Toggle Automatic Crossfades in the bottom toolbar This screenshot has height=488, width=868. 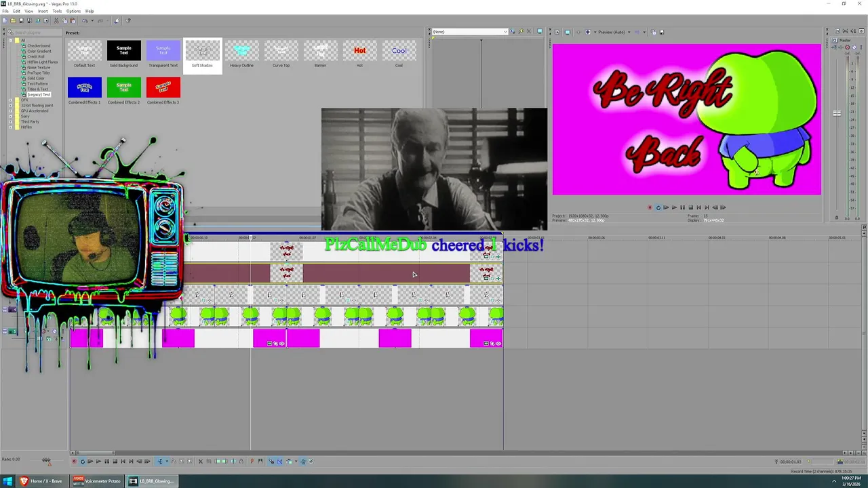[279, 462]
